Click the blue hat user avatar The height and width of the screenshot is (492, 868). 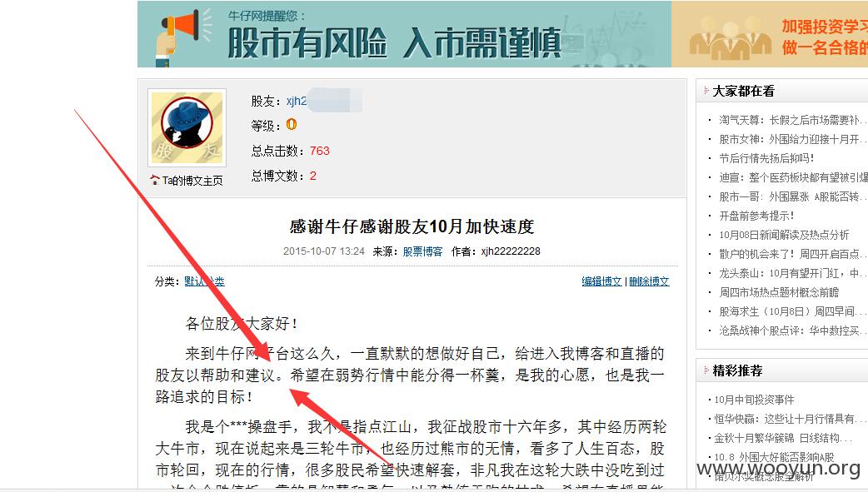tap(187, 127)
